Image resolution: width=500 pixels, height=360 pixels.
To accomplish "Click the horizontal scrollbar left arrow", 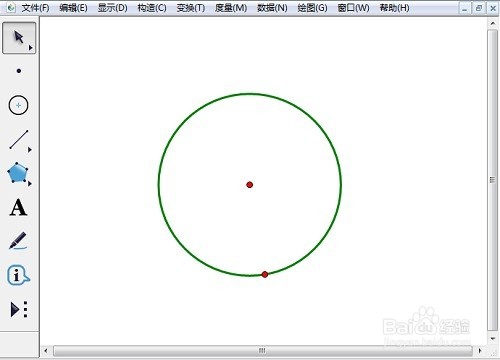I will coord(46,351).
